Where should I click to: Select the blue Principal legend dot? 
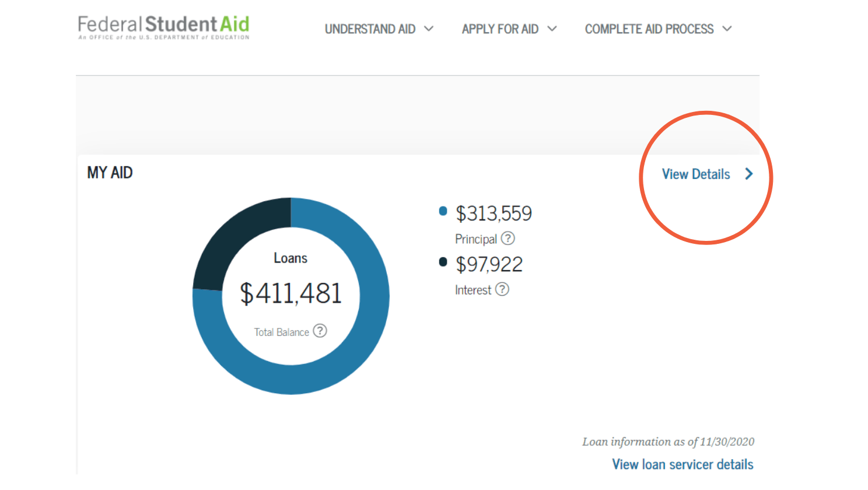[x=443, y=211]
